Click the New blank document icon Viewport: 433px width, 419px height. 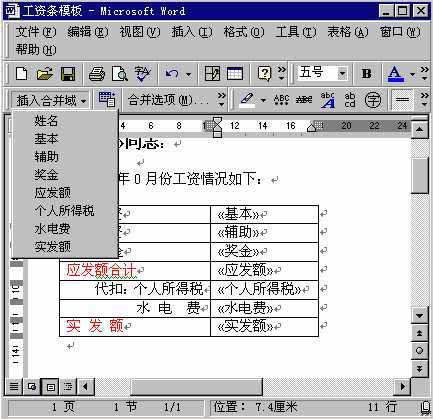(x=22, y=74)
